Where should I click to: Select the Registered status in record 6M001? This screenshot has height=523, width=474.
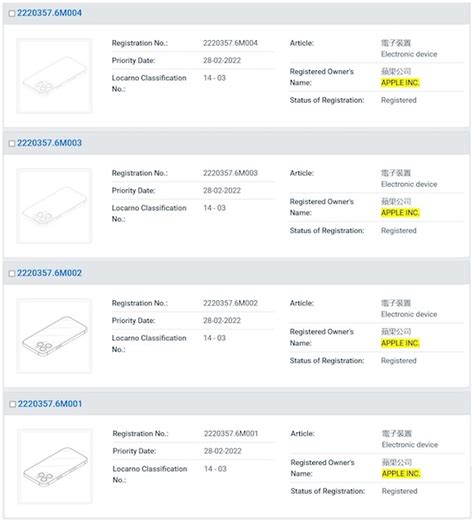pos(400,491)
